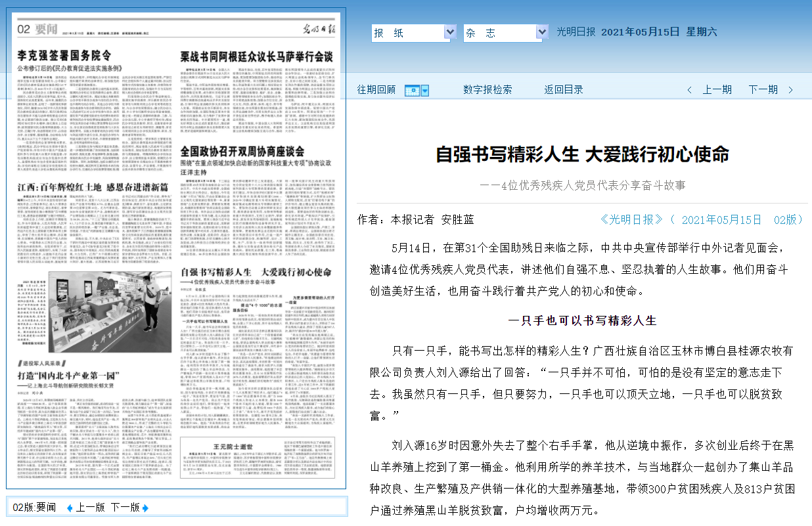Image resolution: width=812 pixels, height=526 pixels.
Task: Click the 往期回顾 label
Action: coord(376,90)
